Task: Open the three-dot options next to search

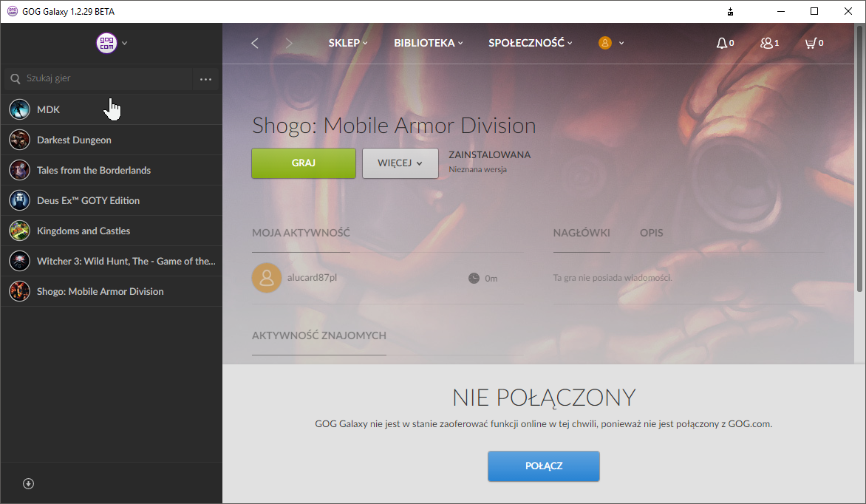Action: [206, 78]
